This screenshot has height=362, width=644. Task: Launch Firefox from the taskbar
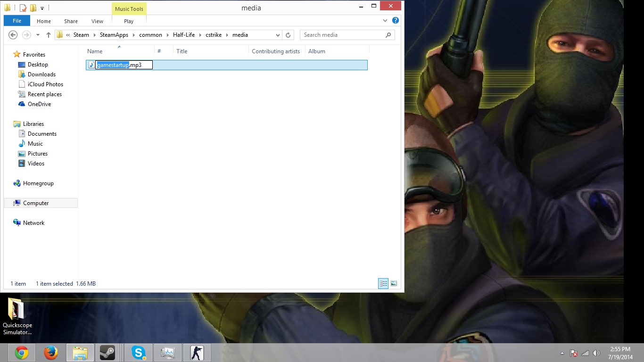pyautogui.click(x=50, y=353)
